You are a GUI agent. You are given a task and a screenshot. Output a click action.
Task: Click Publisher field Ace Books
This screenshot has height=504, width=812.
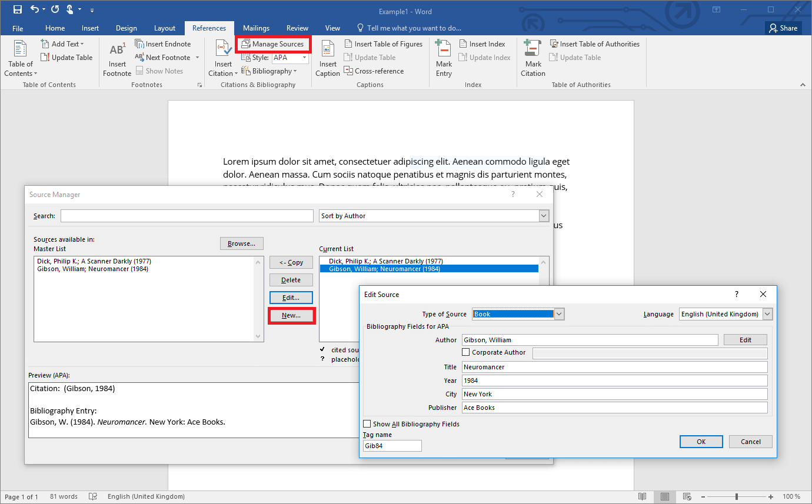pyautogui.click(x=614, y=408)
